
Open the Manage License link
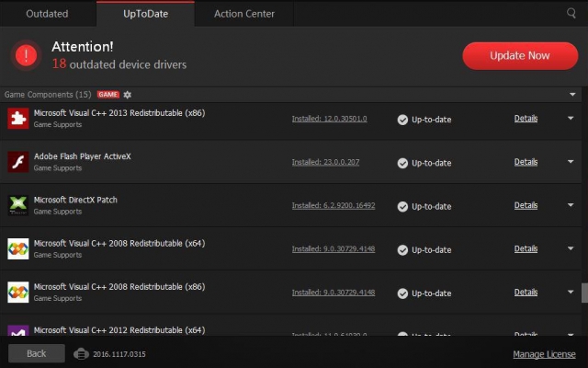[544, 354]
